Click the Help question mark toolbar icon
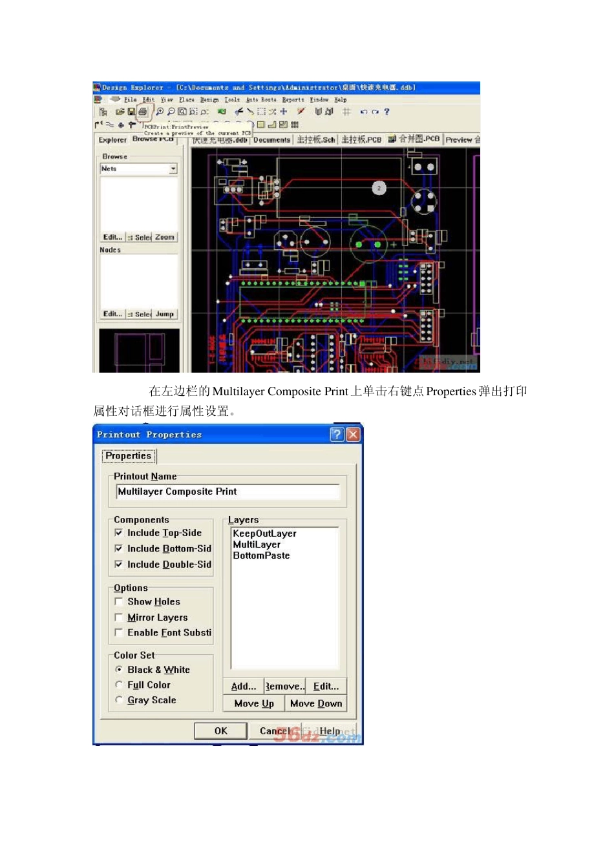 point(386,112)
